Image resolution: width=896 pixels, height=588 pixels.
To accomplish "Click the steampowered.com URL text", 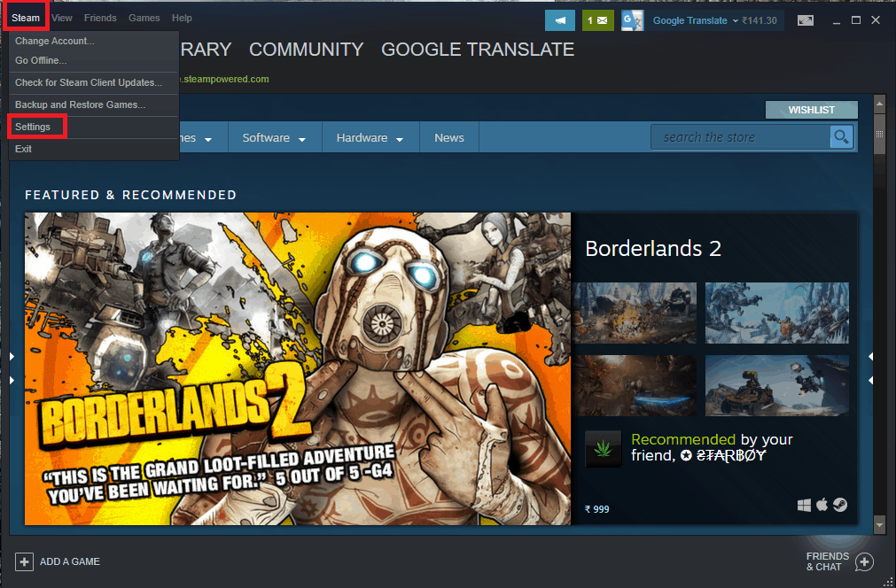I will (x=224, y=80).
